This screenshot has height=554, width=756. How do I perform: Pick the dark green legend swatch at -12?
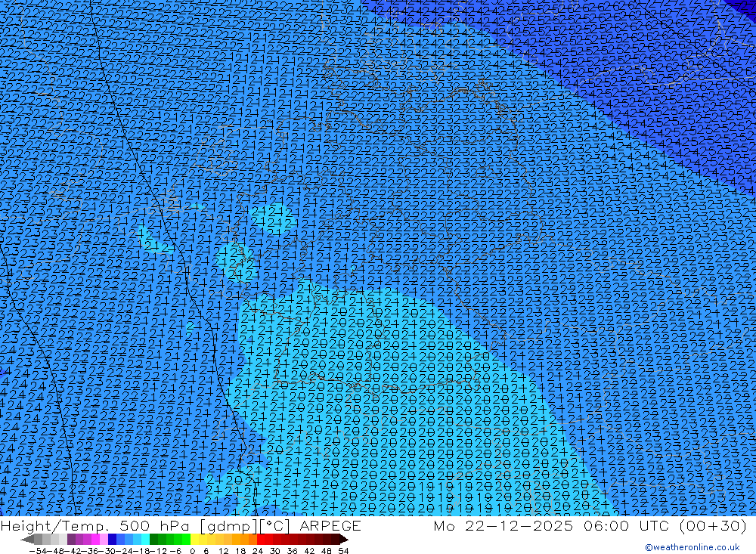(153, 539)
